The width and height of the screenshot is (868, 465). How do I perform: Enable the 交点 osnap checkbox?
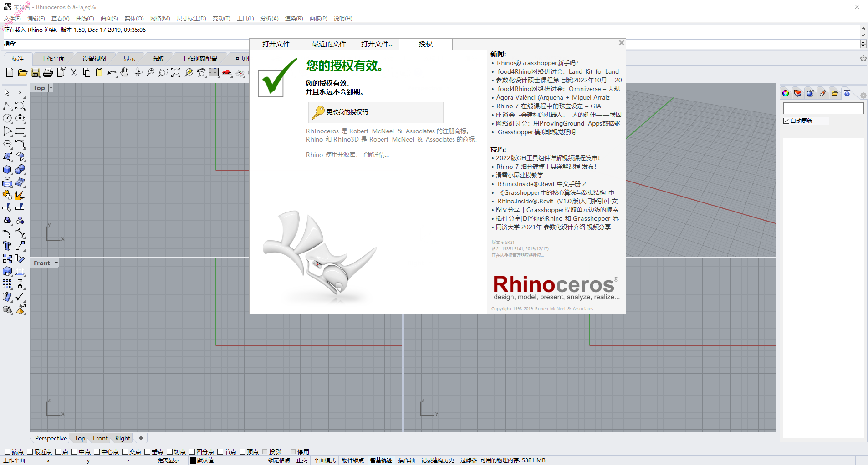125,452
